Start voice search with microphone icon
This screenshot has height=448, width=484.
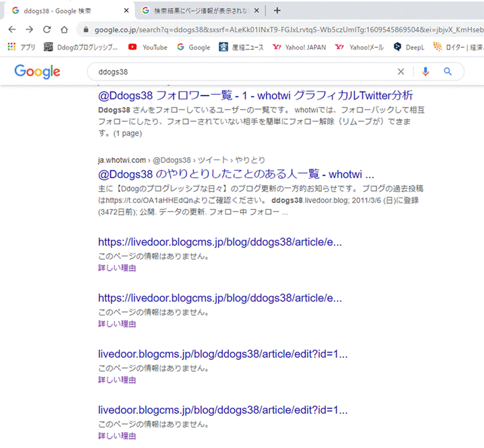[425, 72]
